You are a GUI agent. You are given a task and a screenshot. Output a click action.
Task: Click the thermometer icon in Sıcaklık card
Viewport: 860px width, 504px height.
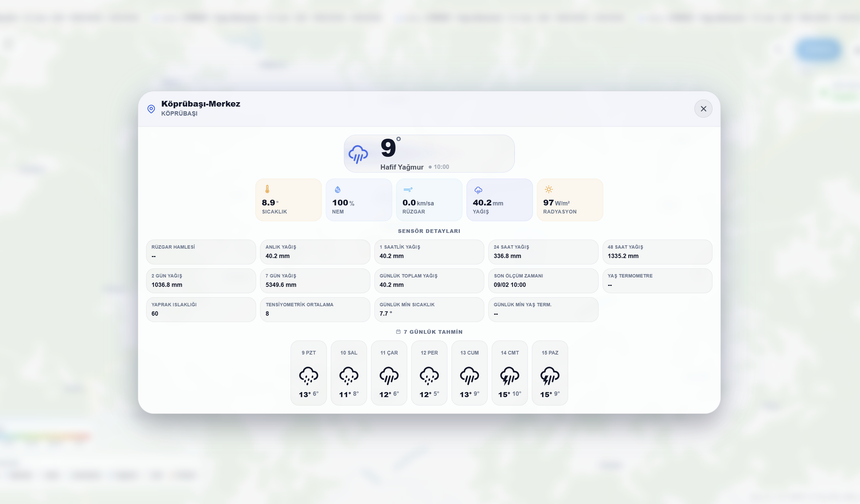coord(267,189)
